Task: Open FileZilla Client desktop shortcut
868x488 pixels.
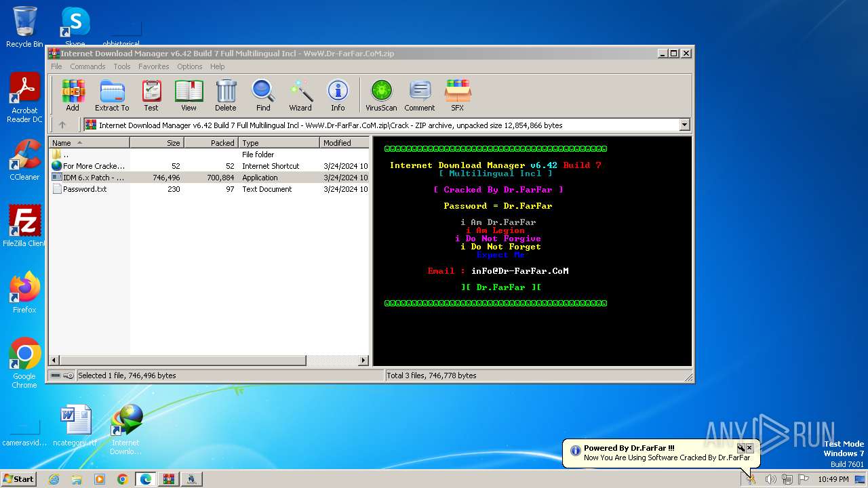Action: tap(24, 226)
